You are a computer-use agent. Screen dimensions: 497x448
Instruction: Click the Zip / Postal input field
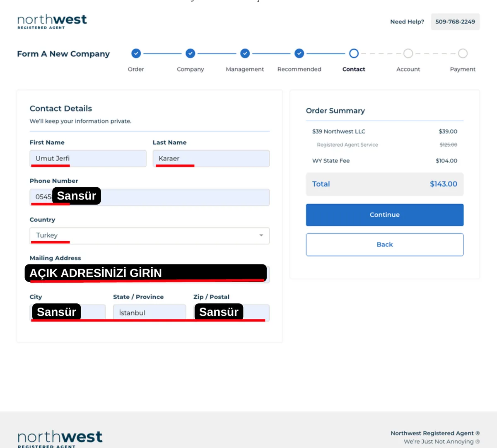[x=232, y=313]
